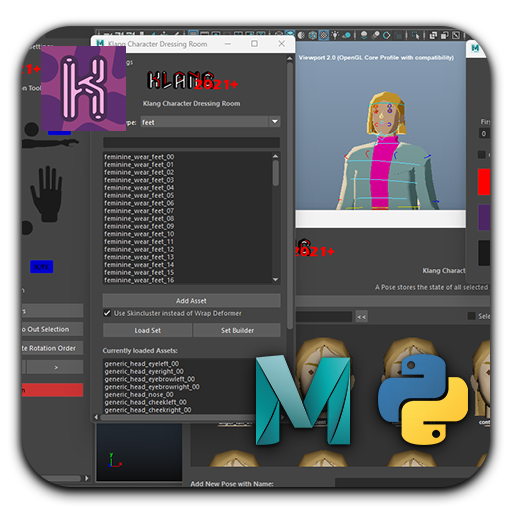Uncheck Use Skincluster instead of Wrap Deformer
Screen dimensions: 512x512
coord(107,313)
